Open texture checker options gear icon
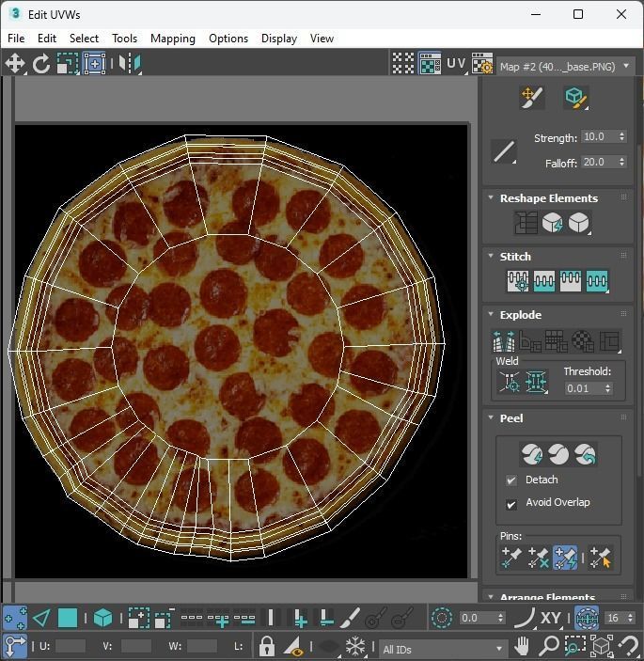Screen dimensions: 644x661 point(482,64)
